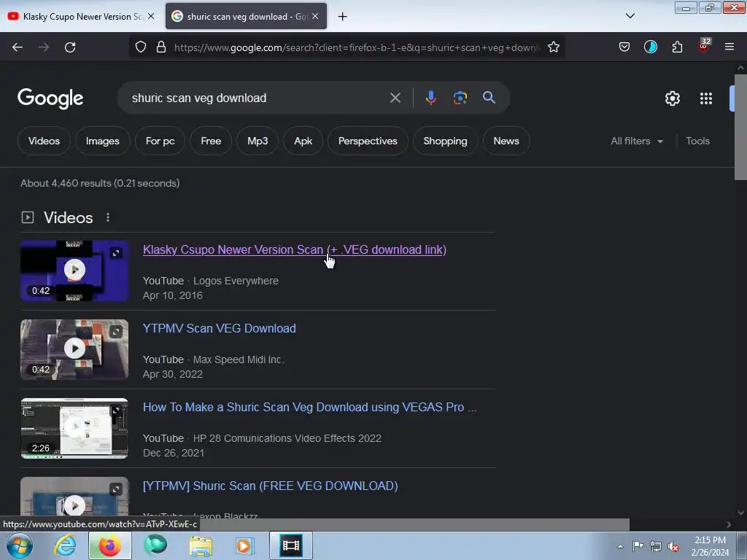This screenshot has height=560, width=747.
Task: Open the clock showing 2:15 PM
Action: 710,546
